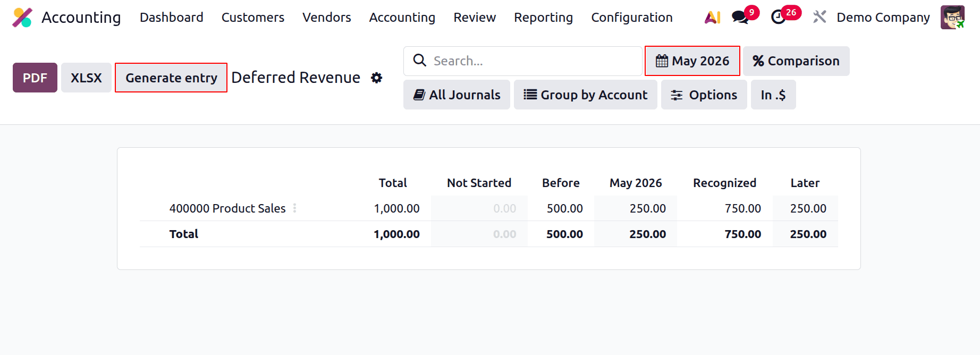Open the chat messages icon

(740, 18)
